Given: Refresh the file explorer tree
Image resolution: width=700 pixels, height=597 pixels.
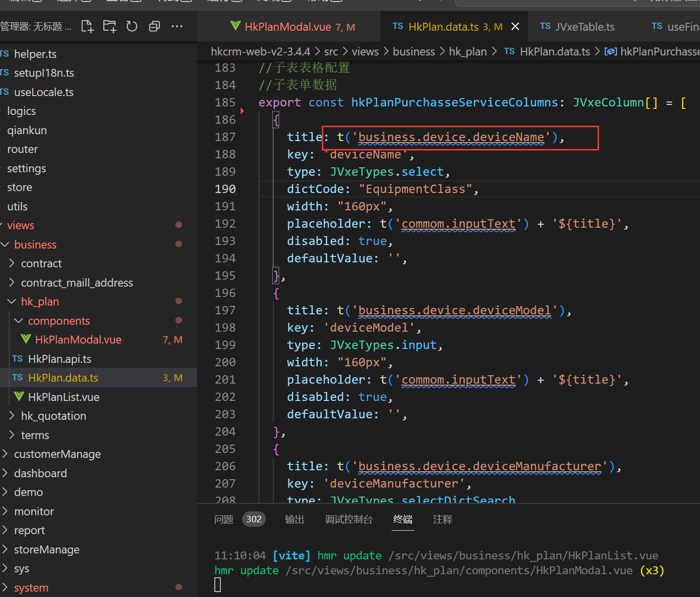Looking at the screenshot, I should [131, 26].
